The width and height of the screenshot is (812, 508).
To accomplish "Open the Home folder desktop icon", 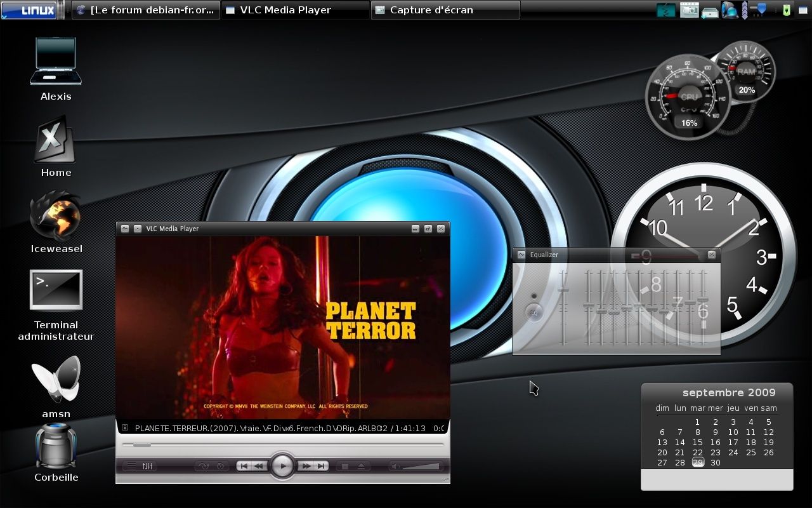I will (56, 147).
